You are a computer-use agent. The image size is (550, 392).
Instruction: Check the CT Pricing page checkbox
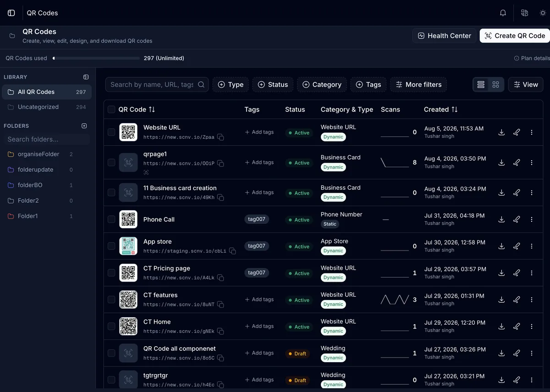pyautogui.click(x=111, y=273)
